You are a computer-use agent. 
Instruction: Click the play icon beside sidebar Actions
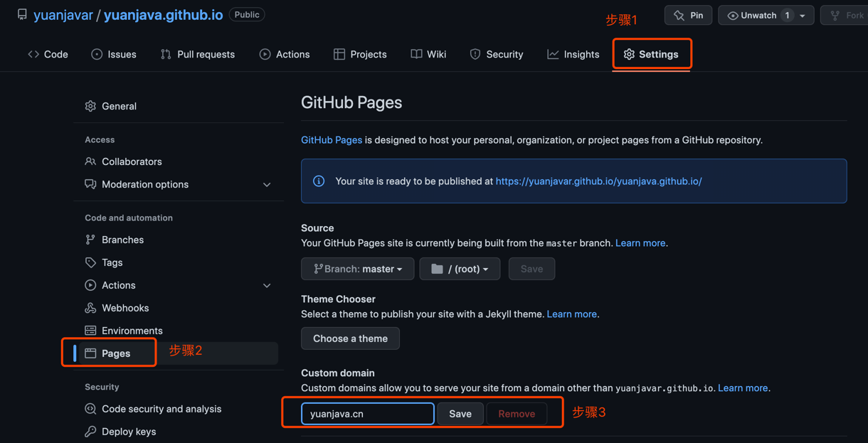(x=90, y=285)
